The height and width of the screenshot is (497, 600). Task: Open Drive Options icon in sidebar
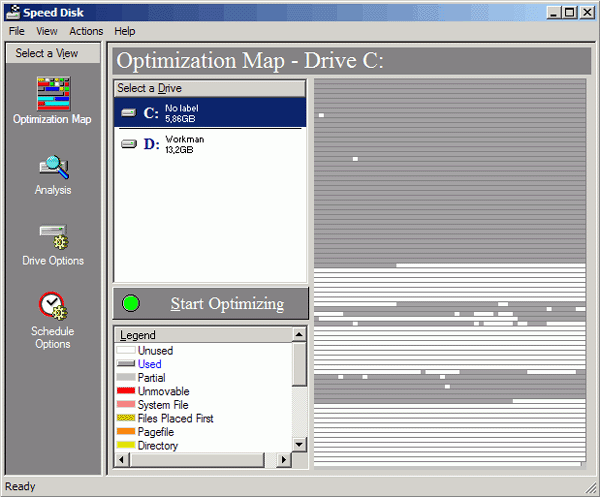pos(53,238)
